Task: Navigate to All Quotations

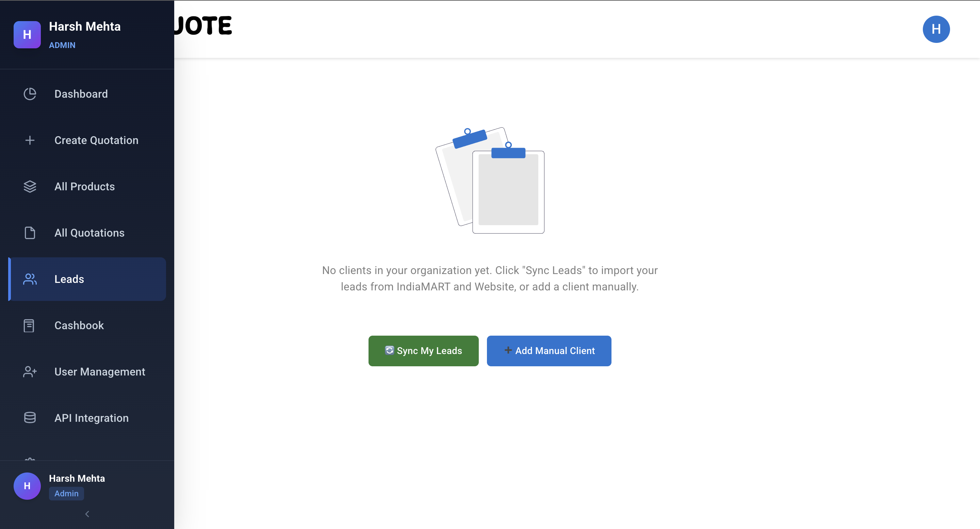Action: pos(89,233)
